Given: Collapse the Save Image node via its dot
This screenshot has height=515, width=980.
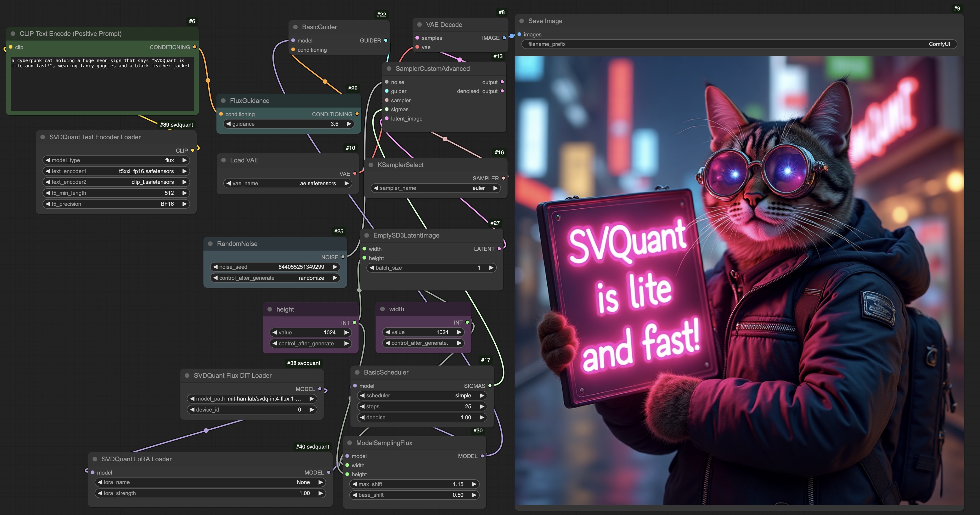Looking at the screenshot, I should (x=522, y=21).
